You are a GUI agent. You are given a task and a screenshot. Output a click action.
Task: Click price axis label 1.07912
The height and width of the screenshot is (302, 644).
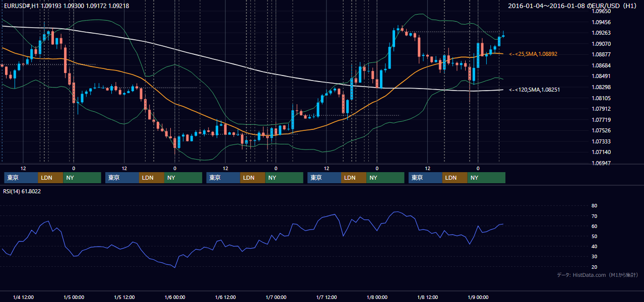pyautogui.click(x=601, y=109)
